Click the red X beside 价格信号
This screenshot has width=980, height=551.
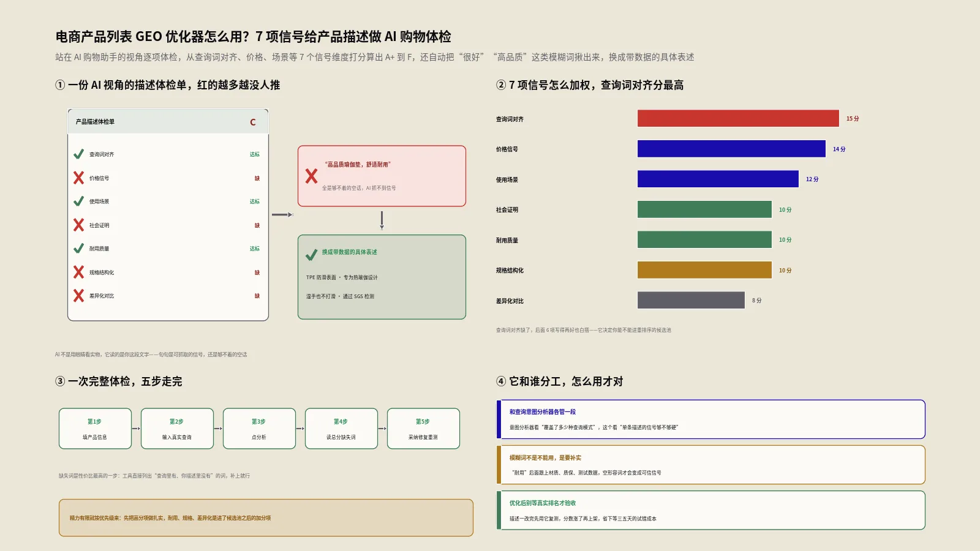click(78, 178)
